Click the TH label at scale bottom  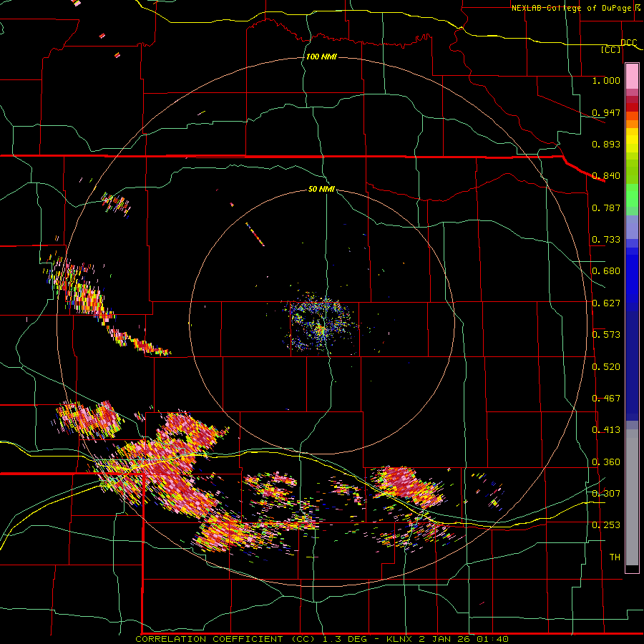coord(615,557)
